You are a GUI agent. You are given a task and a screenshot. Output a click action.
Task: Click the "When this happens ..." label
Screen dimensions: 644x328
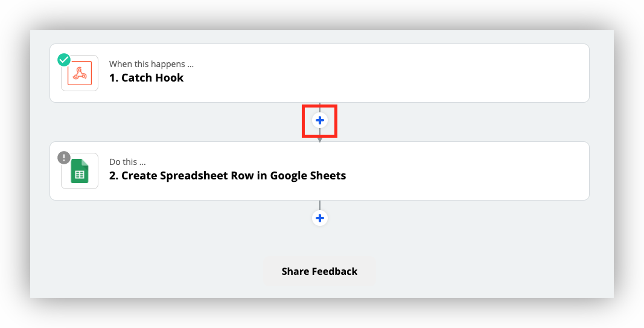151,64
